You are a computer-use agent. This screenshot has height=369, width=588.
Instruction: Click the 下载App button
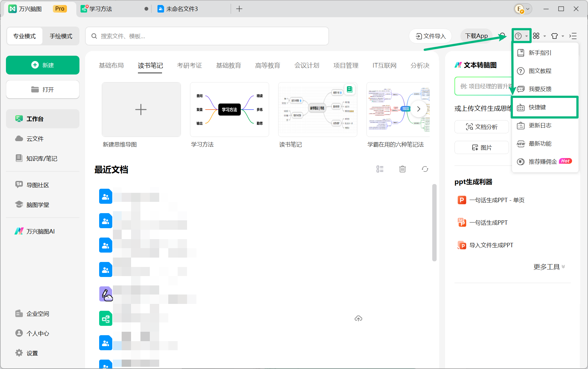click(476, 36)
